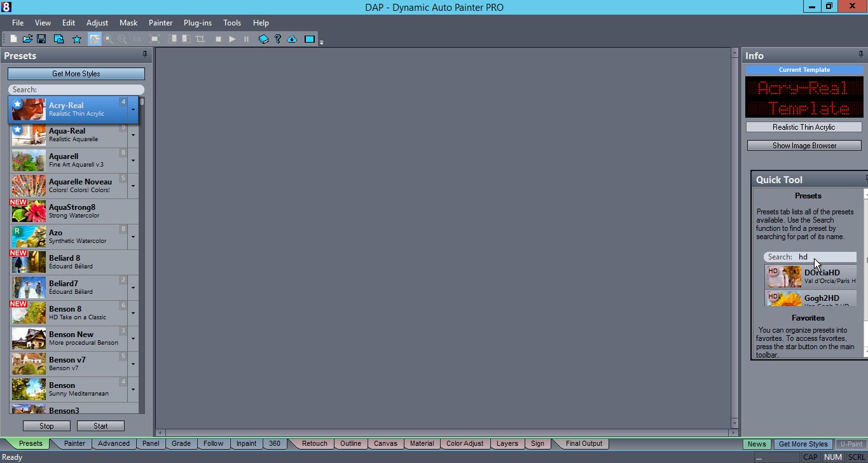Open Favorites with the star toolbar icon
The width and height of the screenshot is (868, 463).
tap(77, 39)
